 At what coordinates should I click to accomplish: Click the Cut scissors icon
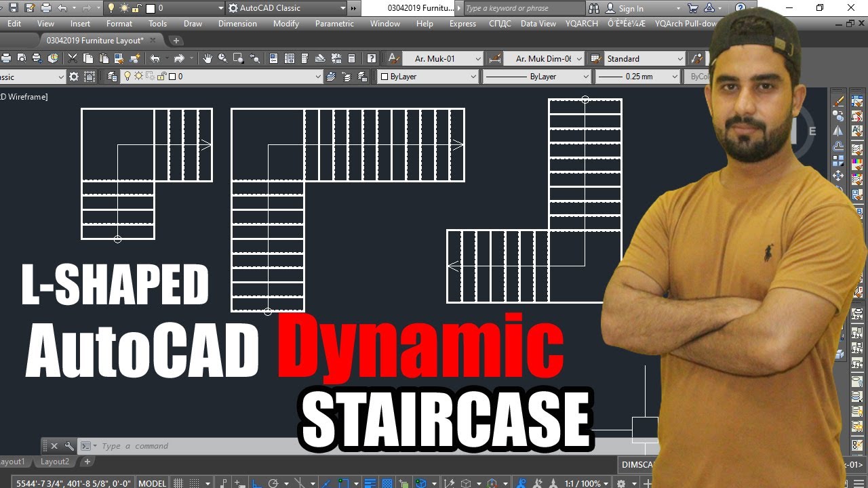point(71,59)
